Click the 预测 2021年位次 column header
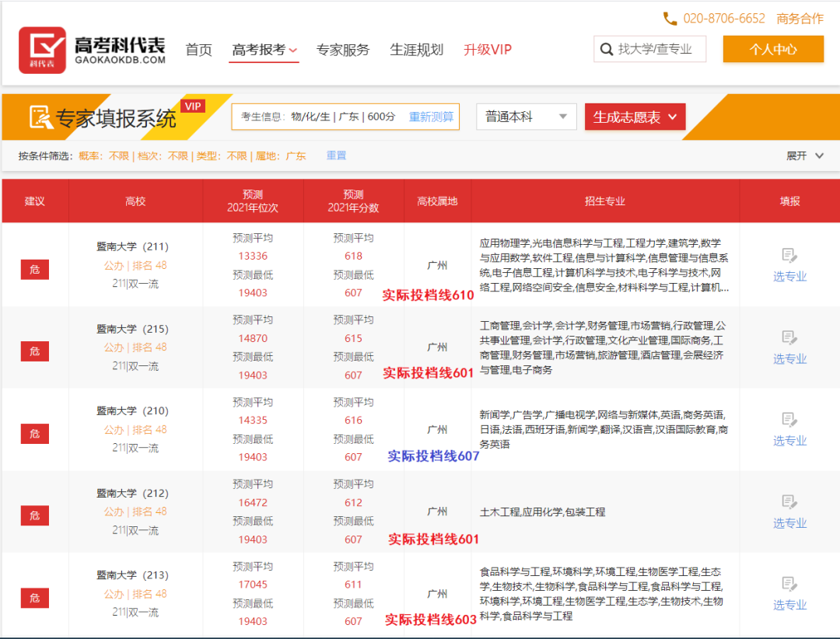The width and height of the screenshot is (840, 639). tap(253, 201)
